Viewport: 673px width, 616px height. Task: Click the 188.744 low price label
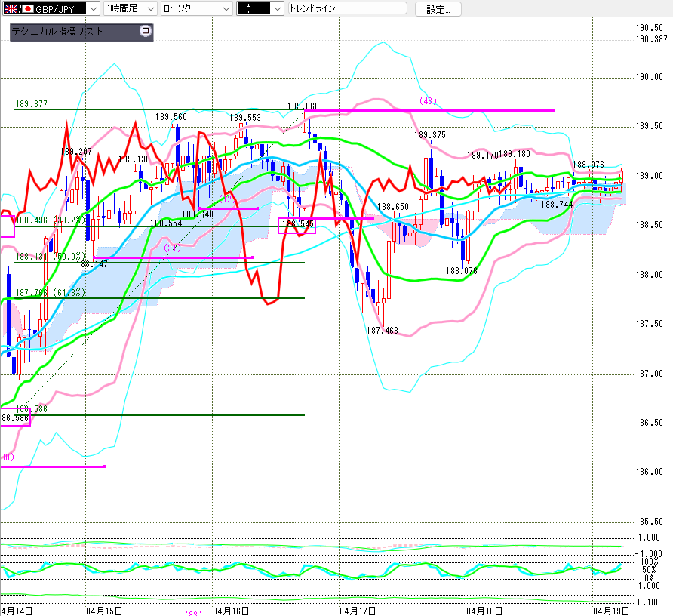click(x=557, y=205)
